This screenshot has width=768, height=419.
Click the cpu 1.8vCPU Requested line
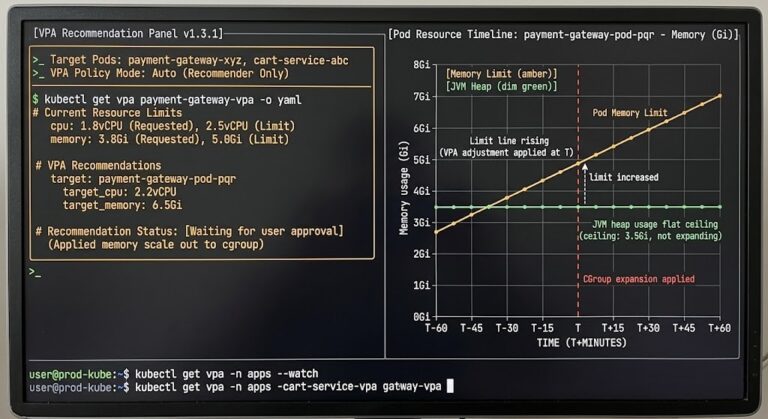point(172,126)
